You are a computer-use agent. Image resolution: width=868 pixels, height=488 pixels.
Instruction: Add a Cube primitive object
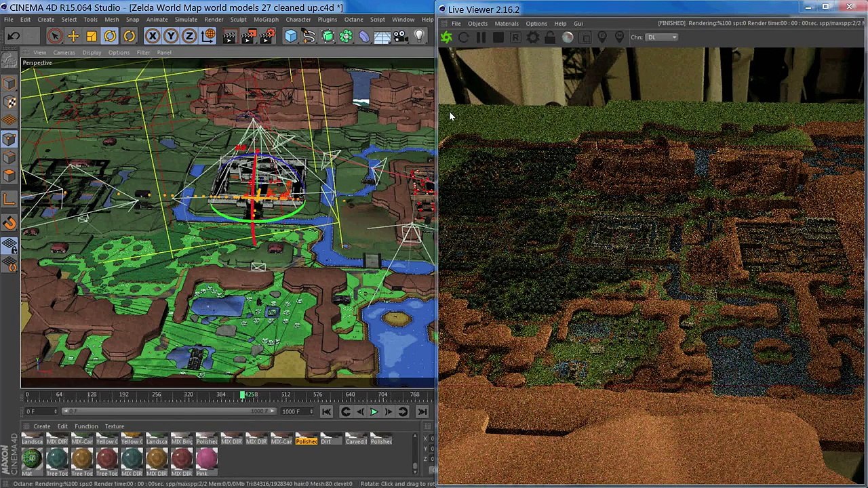[290, 37]
